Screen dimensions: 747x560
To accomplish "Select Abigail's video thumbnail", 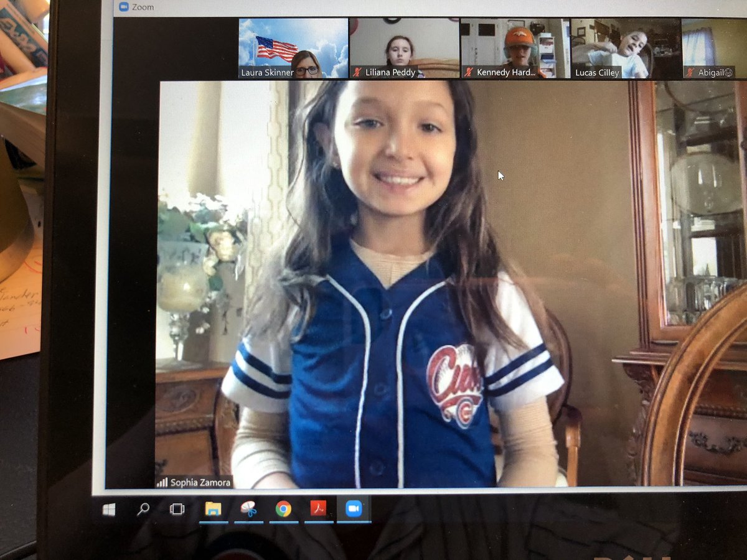I will point(715,48).
